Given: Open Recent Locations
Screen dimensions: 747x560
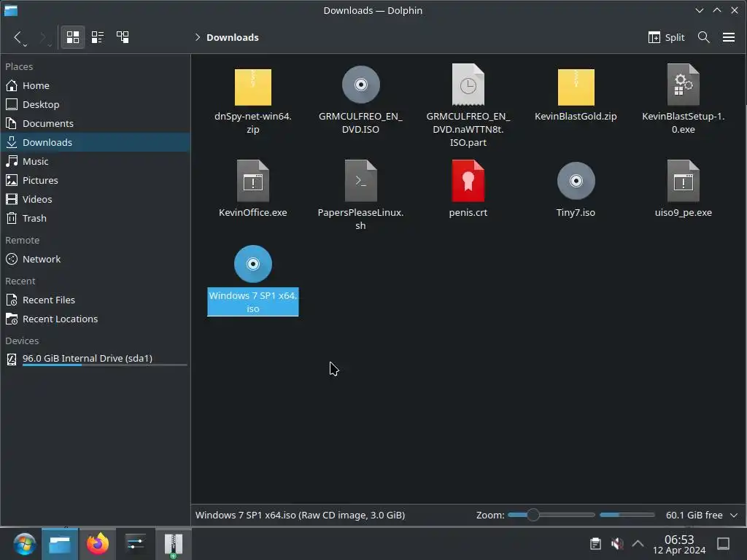Looking at the screenshot, I should [96, 319].
